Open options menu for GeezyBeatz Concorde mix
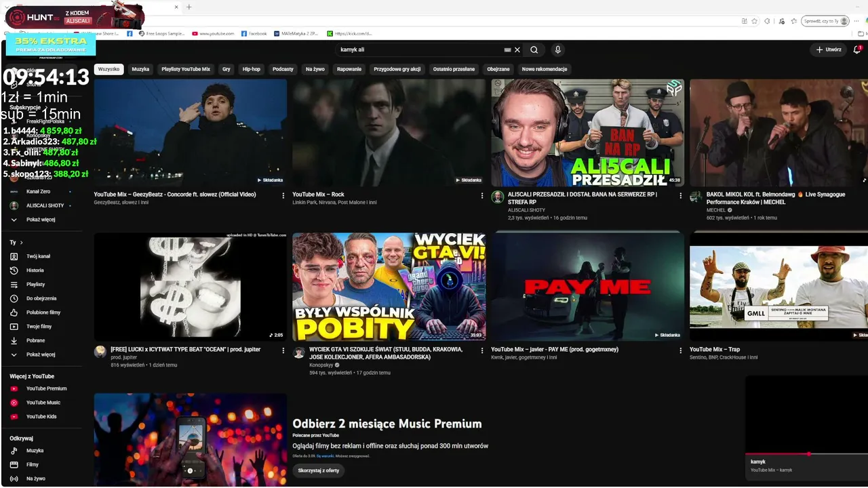Image resolution: width=868 pixels, height=488 pixels. point(283,195)
